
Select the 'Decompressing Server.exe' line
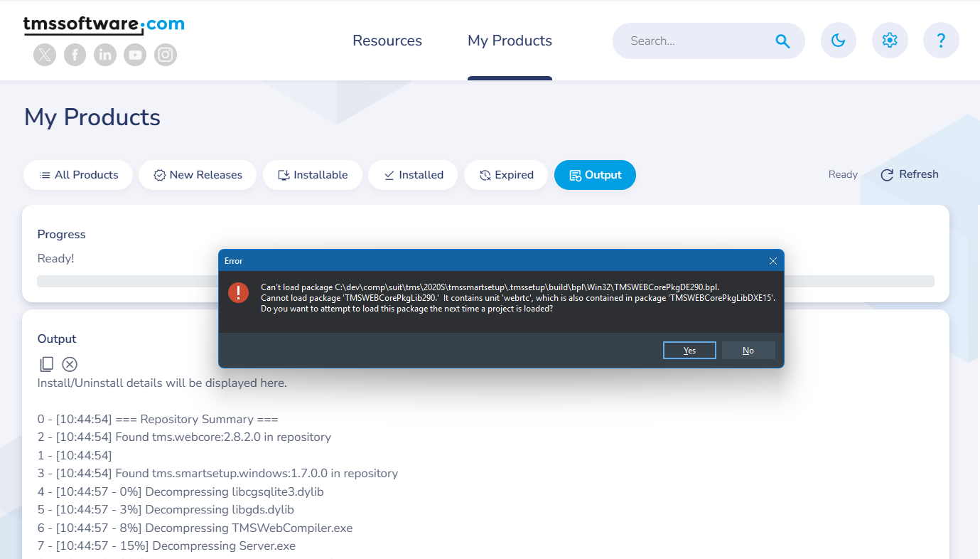(x=166, y=546)
